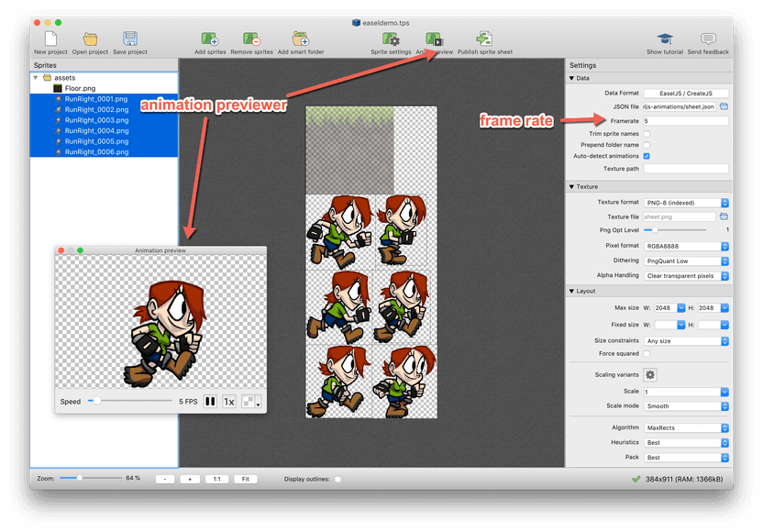Collapse the Layout settings section
Viewport: 763px width, 532px height.
[x=571, y=291]
